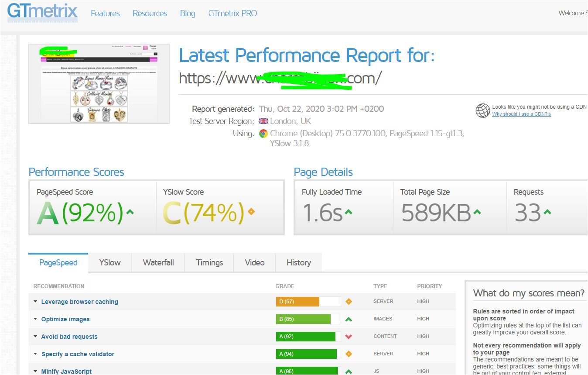Open the GTmetrix logo home link

42,12
